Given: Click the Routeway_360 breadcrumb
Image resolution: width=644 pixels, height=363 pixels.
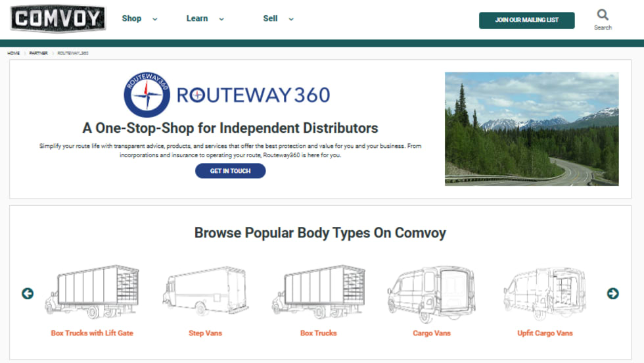Looking at the screenshot, I should click(73, 53).
